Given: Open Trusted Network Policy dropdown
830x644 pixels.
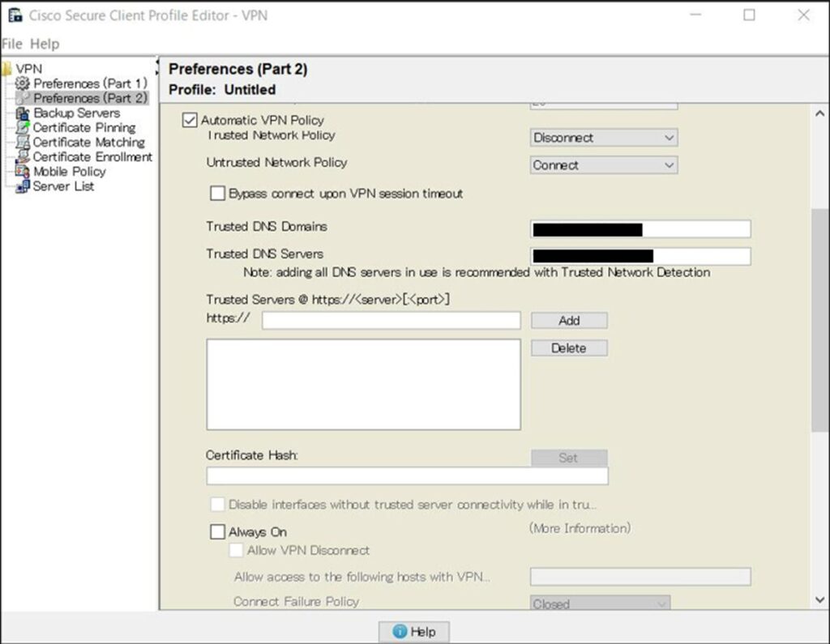Looking at the screenshot, I should pyautogui.click(x=603, y=138).
